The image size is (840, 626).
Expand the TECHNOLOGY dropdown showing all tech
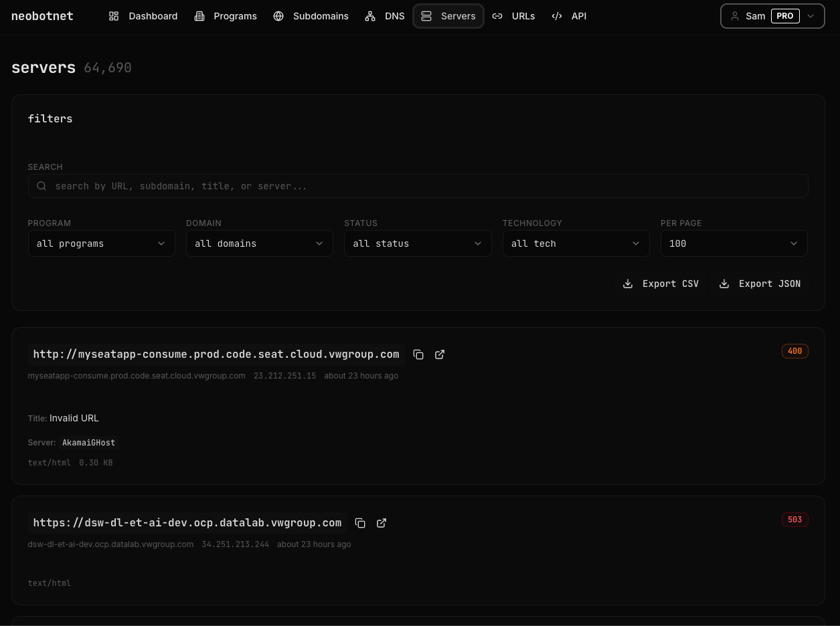pos(576,243)
